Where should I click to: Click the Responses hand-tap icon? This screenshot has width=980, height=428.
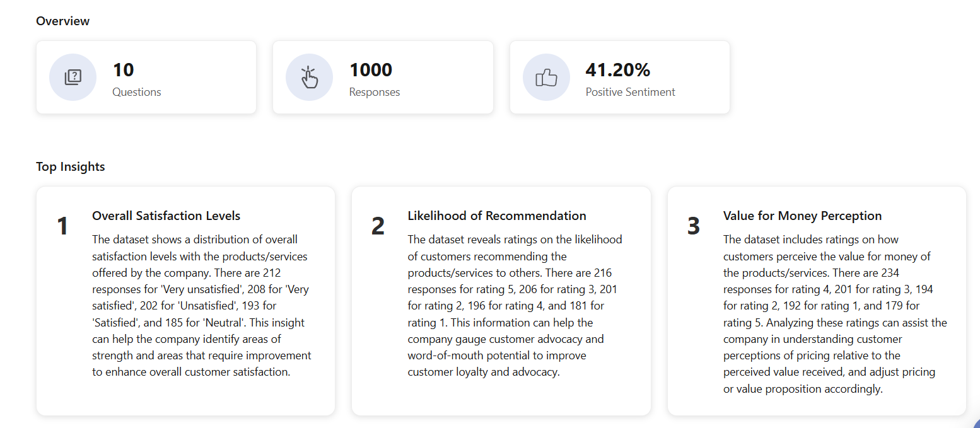[309, 78]
